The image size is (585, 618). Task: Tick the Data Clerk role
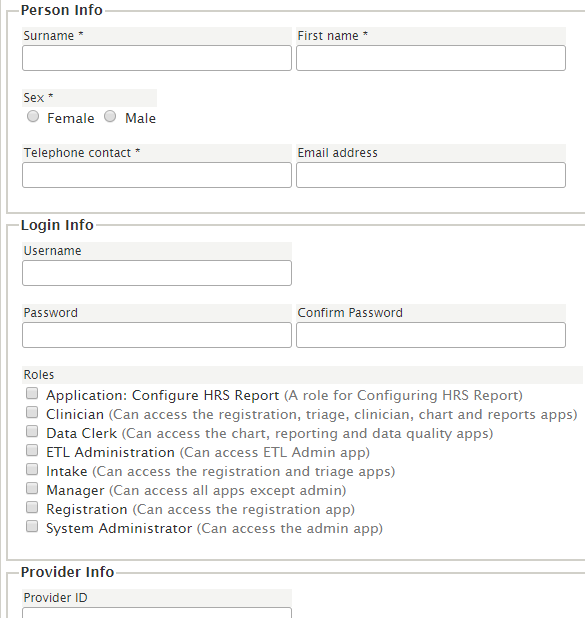(32, 431)
